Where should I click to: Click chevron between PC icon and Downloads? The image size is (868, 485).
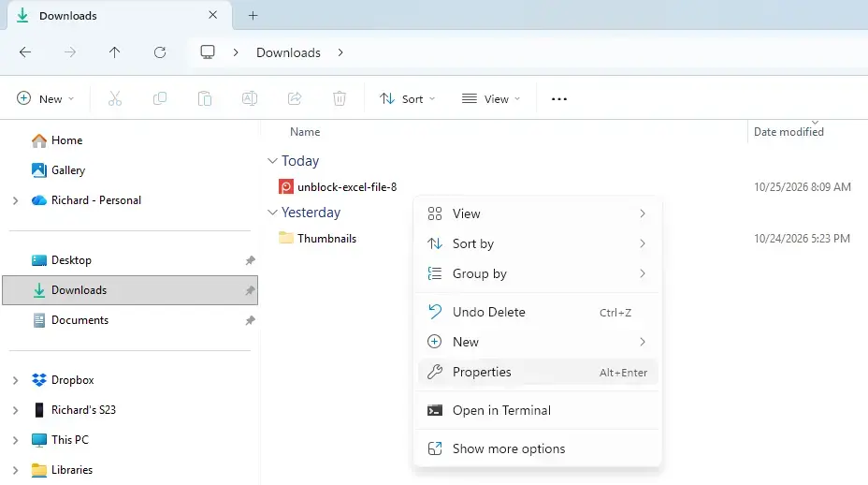[236, 52]
